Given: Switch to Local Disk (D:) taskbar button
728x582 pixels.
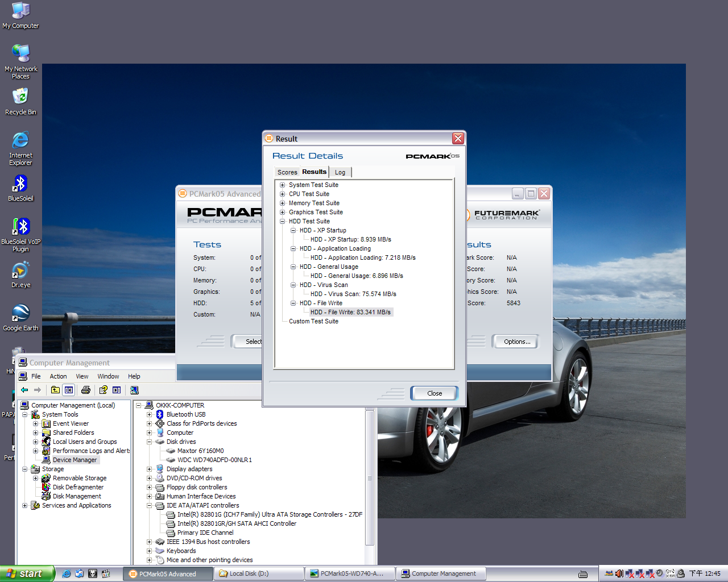Looking at the screenshot, I should click(x=259, y=573).
